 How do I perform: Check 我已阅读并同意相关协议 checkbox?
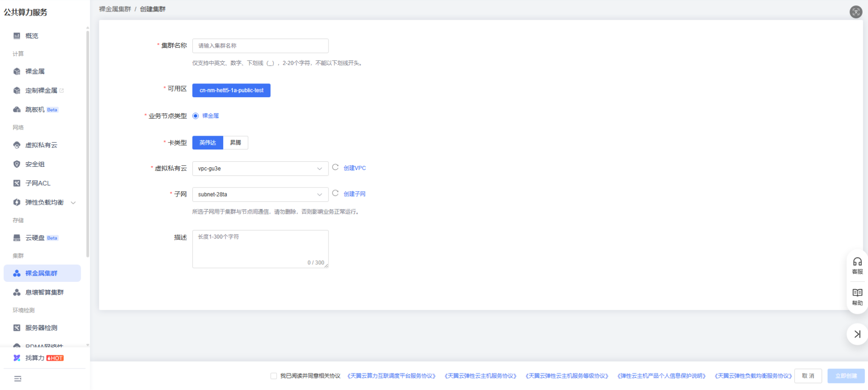point(274,376)
